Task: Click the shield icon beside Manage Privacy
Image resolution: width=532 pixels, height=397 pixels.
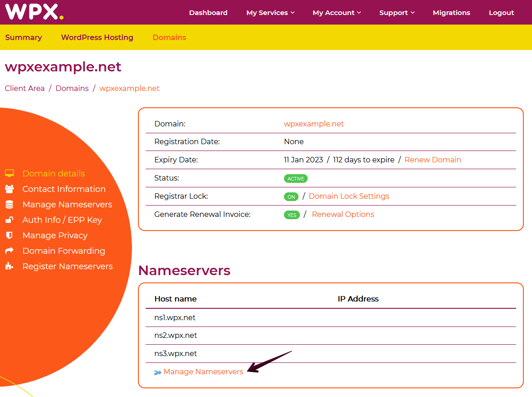Action: [9, 236]
